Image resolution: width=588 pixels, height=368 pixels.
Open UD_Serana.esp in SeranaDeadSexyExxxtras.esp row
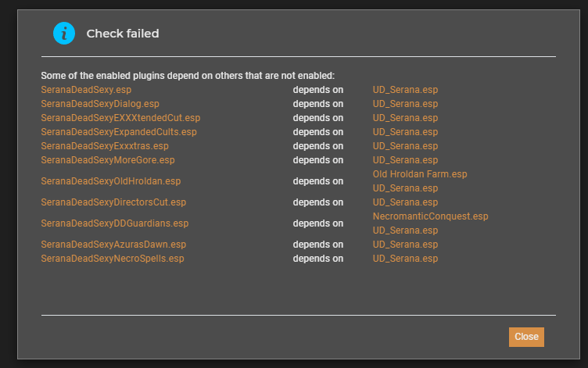click(x=405, y=146)
